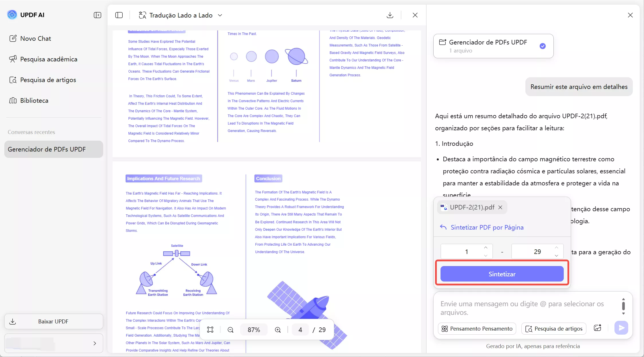Increase the start page stepper value
Image resolution: width=644 pixels, height=357 pixels.
(486, 248)
